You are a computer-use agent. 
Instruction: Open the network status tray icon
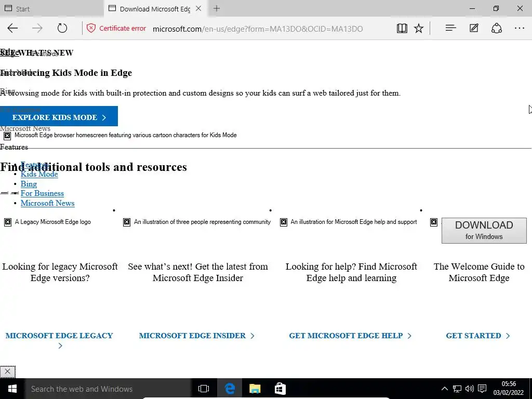coord(457,389)
